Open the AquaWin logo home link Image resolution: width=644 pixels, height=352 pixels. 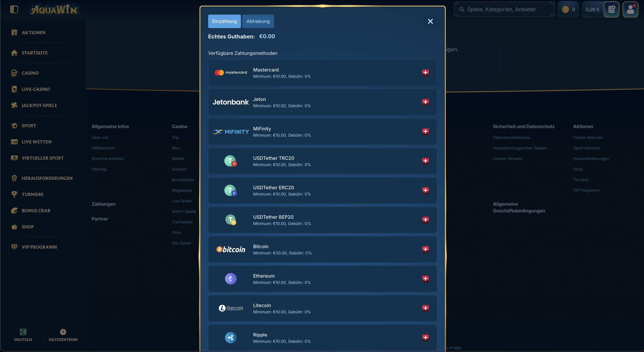pyautogui.click(x=54, y=9)
